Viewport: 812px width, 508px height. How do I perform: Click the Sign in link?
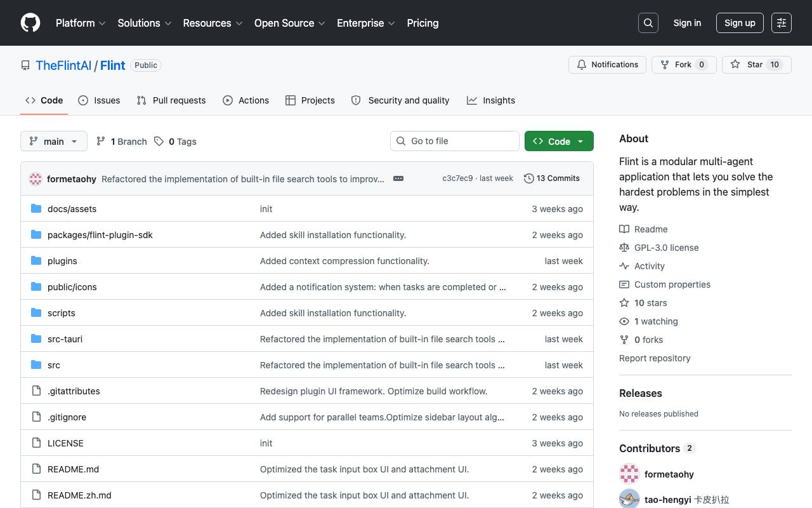687,23
